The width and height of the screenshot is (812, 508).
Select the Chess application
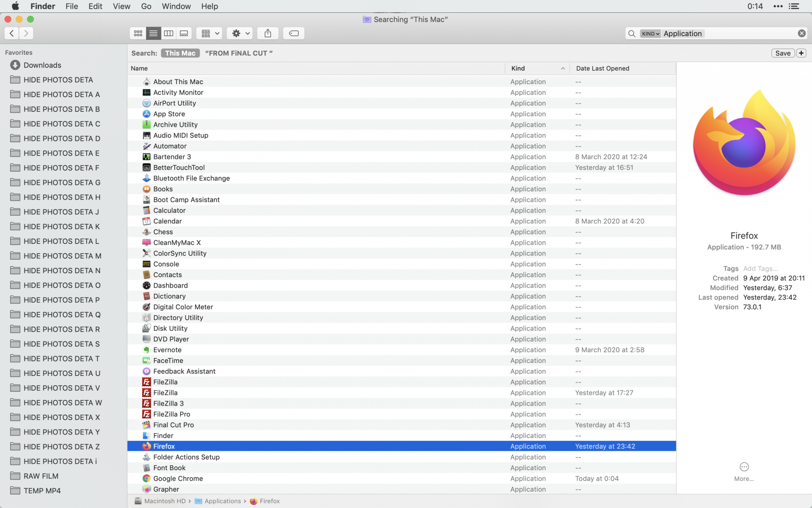tap(402, 232)
